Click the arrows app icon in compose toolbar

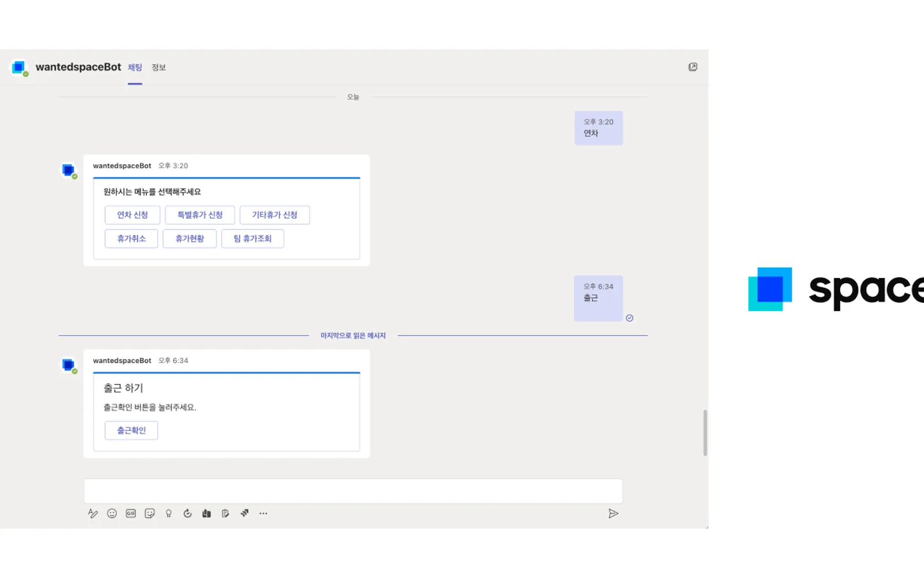pos(244,513)
